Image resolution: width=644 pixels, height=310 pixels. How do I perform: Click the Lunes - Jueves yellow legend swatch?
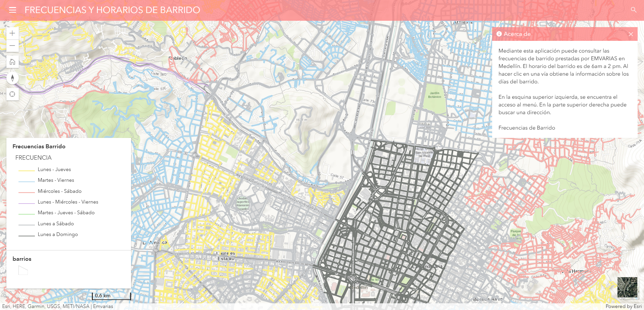tap(26, 170)
